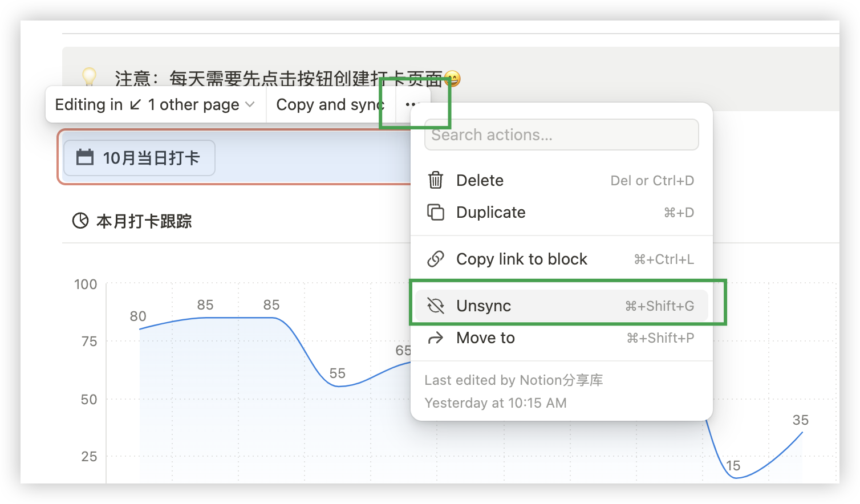Focus the 'Search actions...' input field
Viewport: 860px width, 504px height.
(x=561, y=135)
